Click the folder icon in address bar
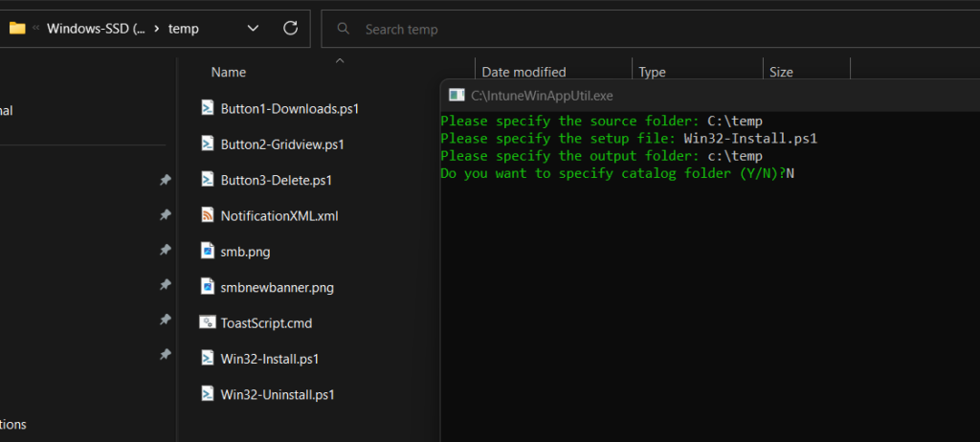The height and width of the screenshot is (442, 980). (x=16, y=29)
